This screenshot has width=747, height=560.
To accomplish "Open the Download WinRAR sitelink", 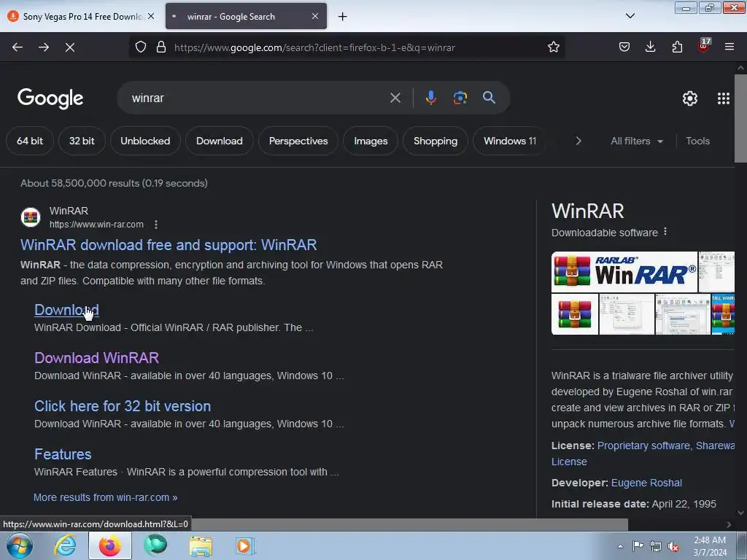I will click(x=97, y=357).
